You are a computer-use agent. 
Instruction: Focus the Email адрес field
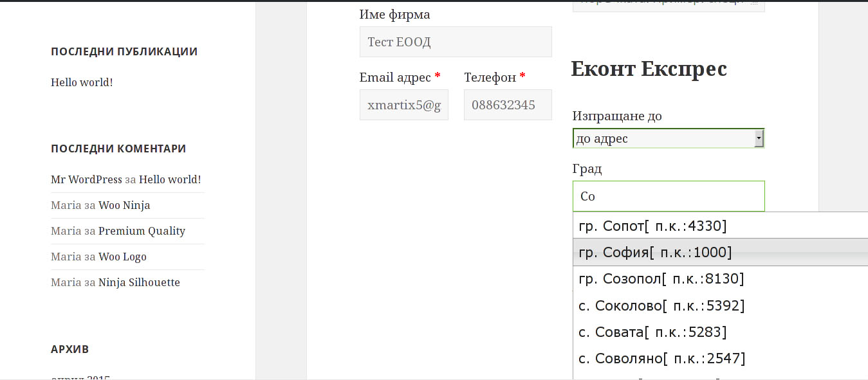click(x=404, y=105)
